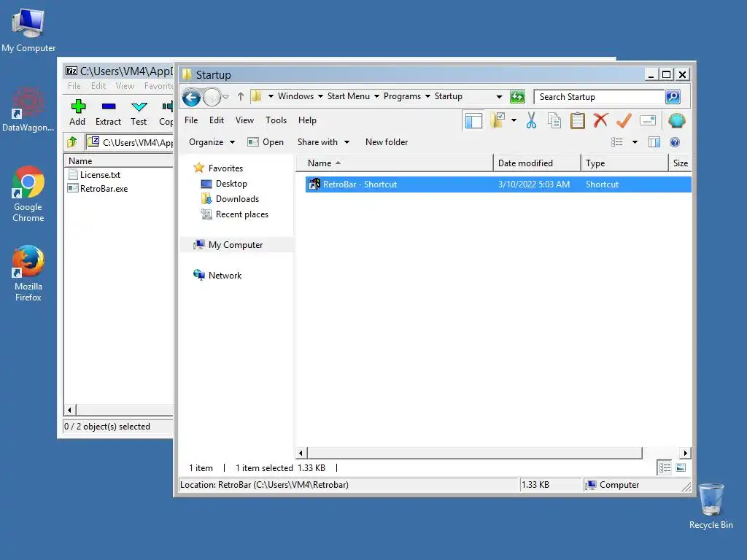The image size is (747, 560).
Task: Open the Help menu
Action: click(x=307, y=120)
